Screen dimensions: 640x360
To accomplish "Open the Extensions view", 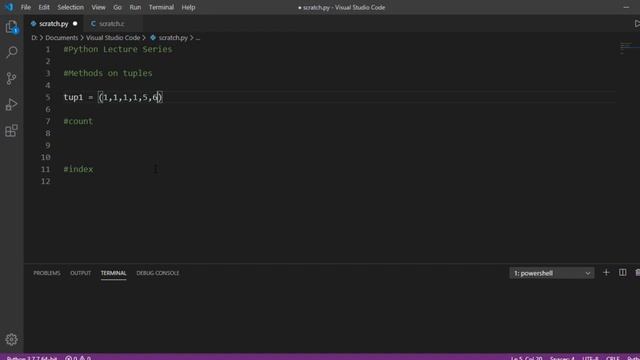I will click(x=11, y=131).
